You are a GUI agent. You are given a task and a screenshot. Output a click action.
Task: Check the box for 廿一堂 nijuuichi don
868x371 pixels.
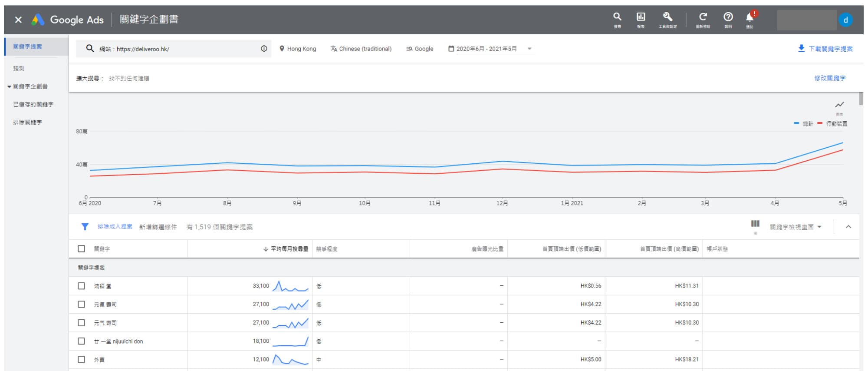coord(81,341)
